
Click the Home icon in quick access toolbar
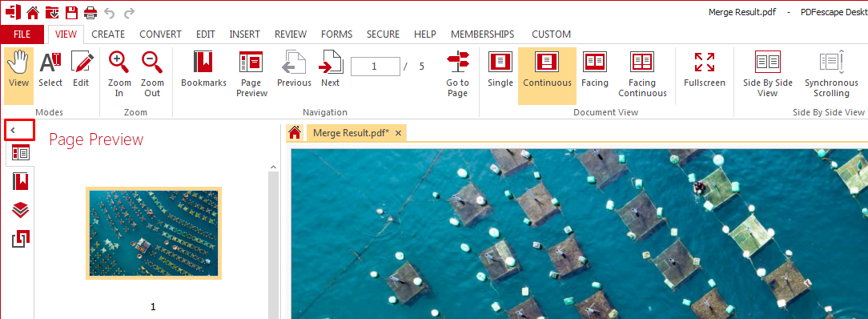coord(33,12)
